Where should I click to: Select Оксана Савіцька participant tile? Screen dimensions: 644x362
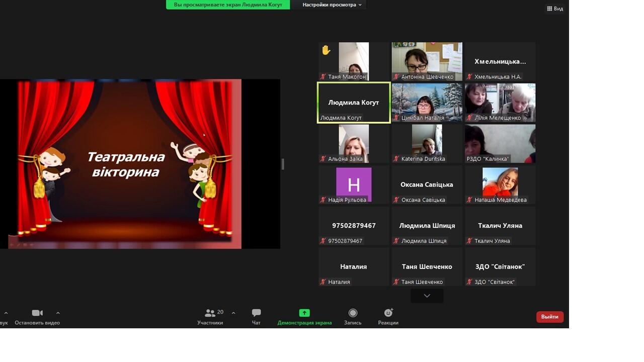(427, 185)
